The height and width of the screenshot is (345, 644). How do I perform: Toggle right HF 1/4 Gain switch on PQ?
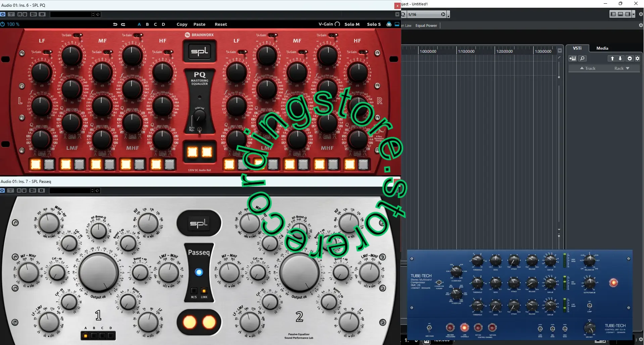click(x=363, y=52)
